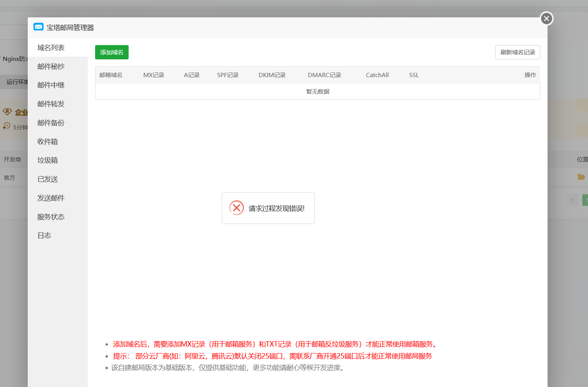Viewport: 588px width, 387px height.
Task: Click the 添加域名 button
Action: coord(112,52)
